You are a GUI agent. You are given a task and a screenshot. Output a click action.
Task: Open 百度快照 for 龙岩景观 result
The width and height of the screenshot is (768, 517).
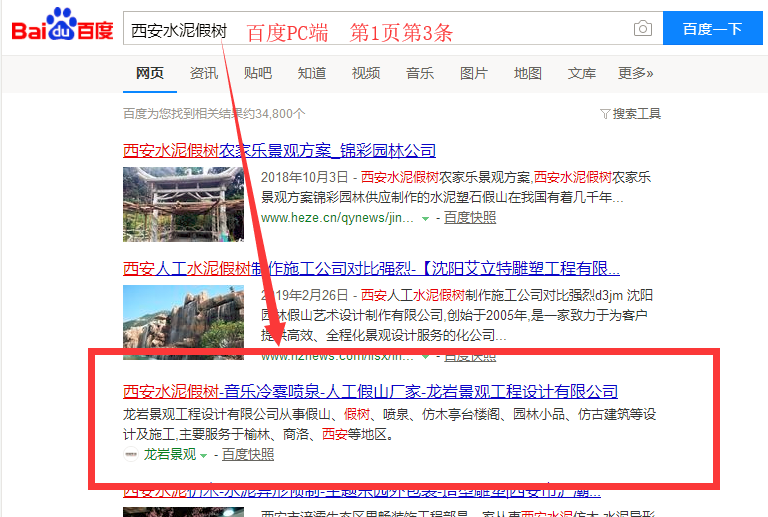[248, 455]
